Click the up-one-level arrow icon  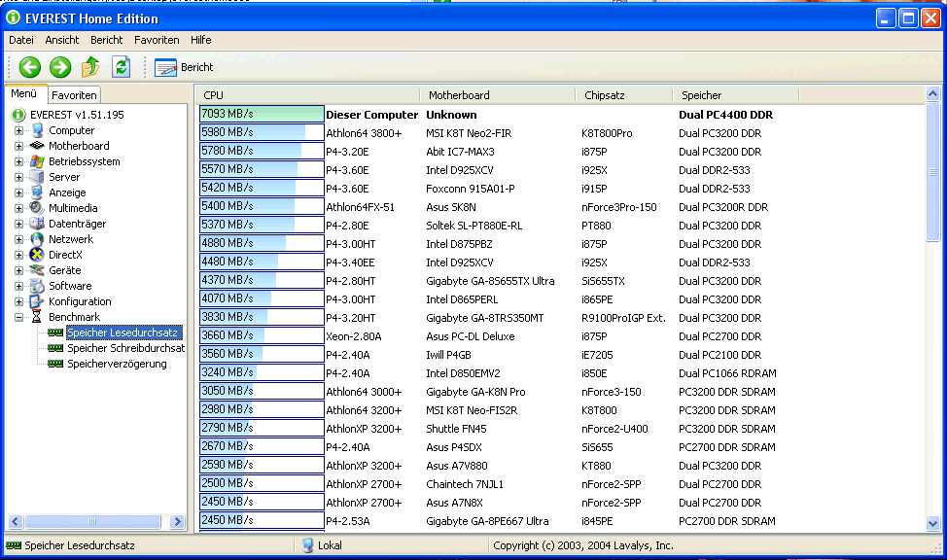[x=90, y=67]
